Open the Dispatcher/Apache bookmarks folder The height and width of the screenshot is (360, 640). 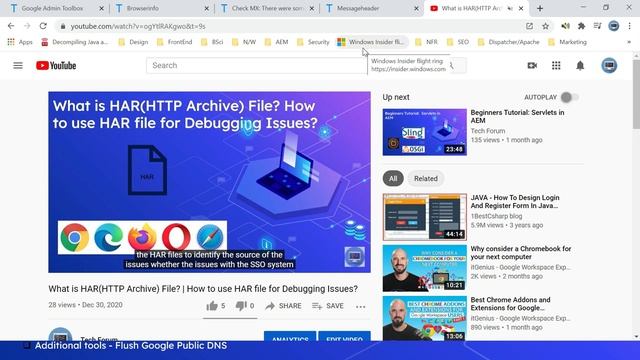pyautogui.click(x=509, y=42)
